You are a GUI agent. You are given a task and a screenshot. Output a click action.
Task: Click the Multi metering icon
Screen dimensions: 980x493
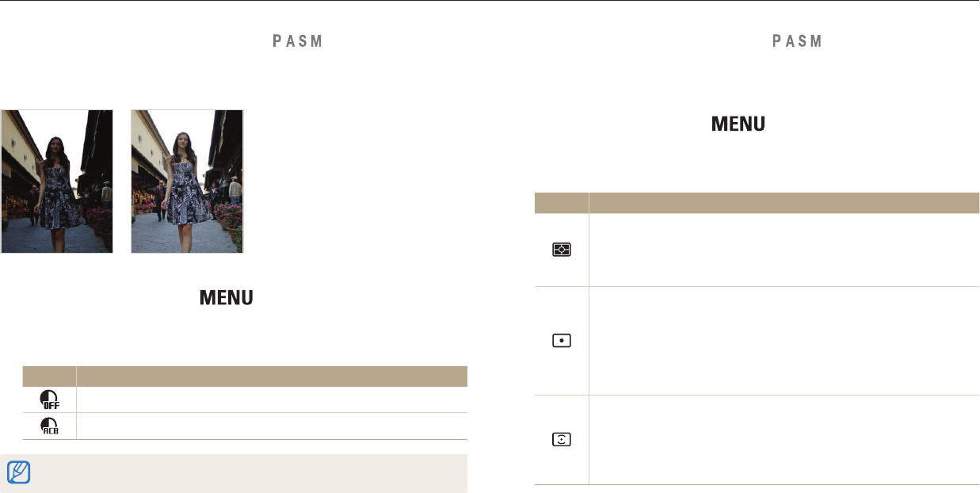pyautogui.click(x=562, y=250)
